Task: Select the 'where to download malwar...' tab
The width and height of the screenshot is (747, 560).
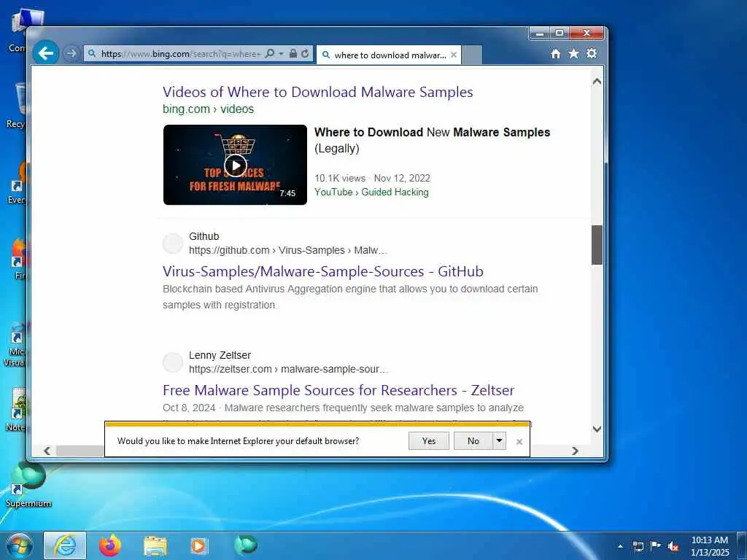Action: [x=390, y=55]
